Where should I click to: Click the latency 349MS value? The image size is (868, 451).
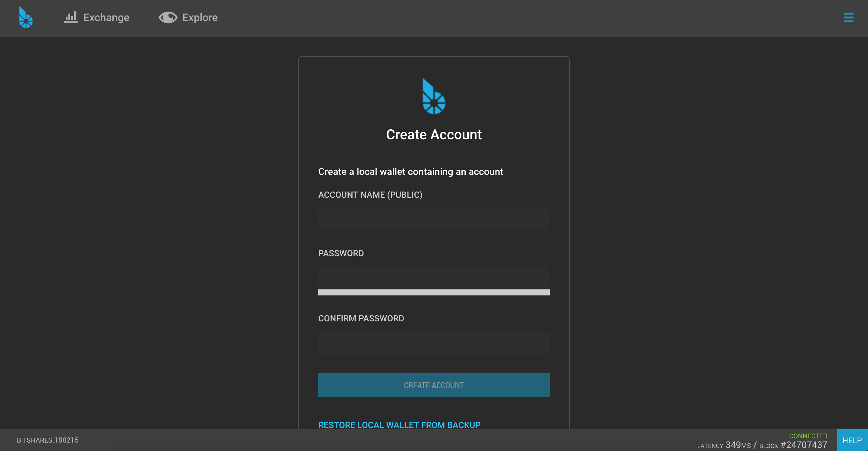pyautogui.click(x=738, y=445)
